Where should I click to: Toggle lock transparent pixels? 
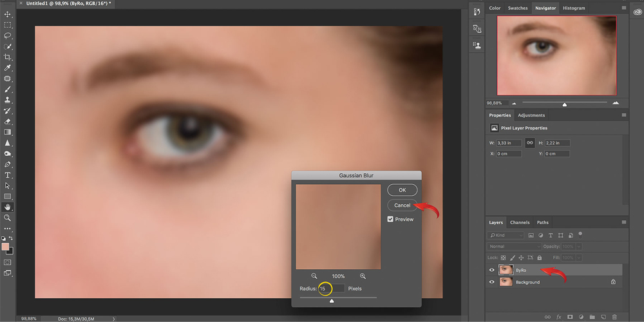(503, 258)
